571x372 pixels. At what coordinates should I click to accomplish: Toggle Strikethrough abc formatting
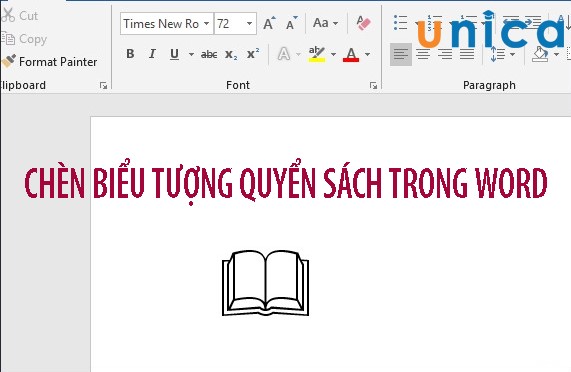(x=209, y=55)
